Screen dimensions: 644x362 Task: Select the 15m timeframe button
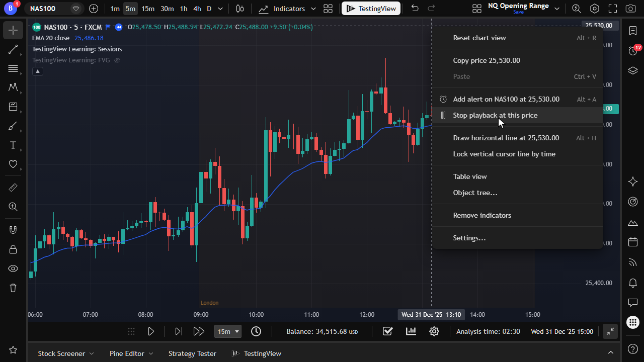pos(148,9)
